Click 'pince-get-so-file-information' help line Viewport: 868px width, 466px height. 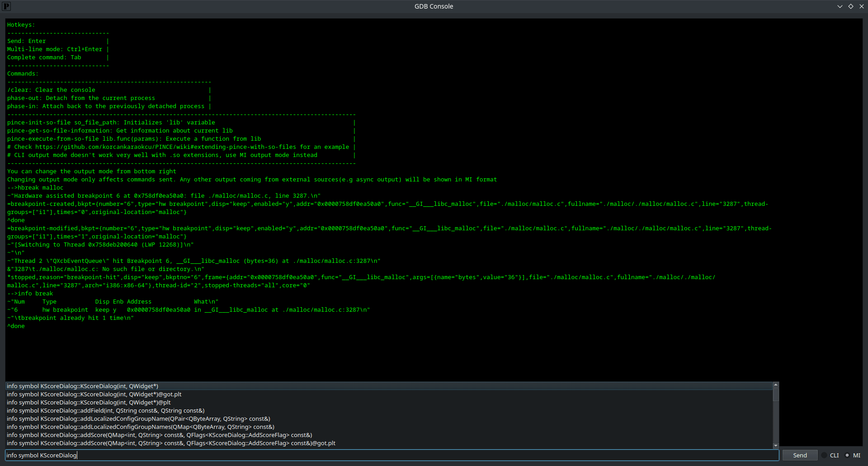pyautogui.click(x=120, y=131)
